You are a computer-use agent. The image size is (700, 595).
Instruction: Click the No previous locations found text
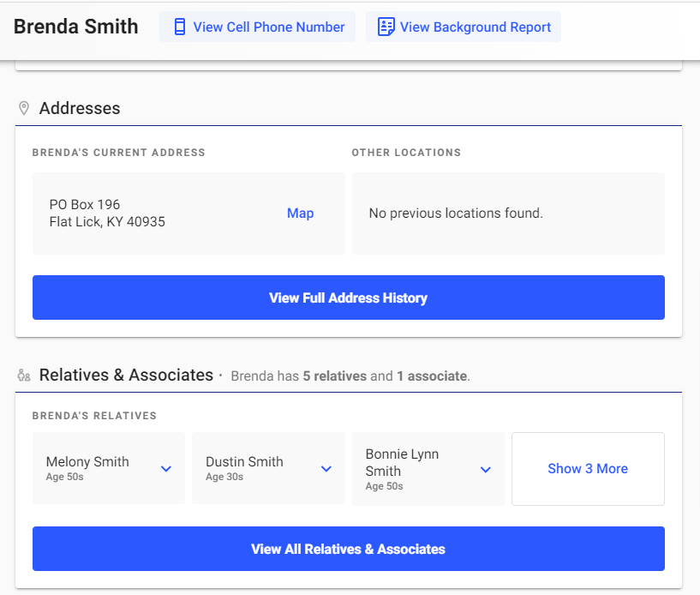click(456, 213)
